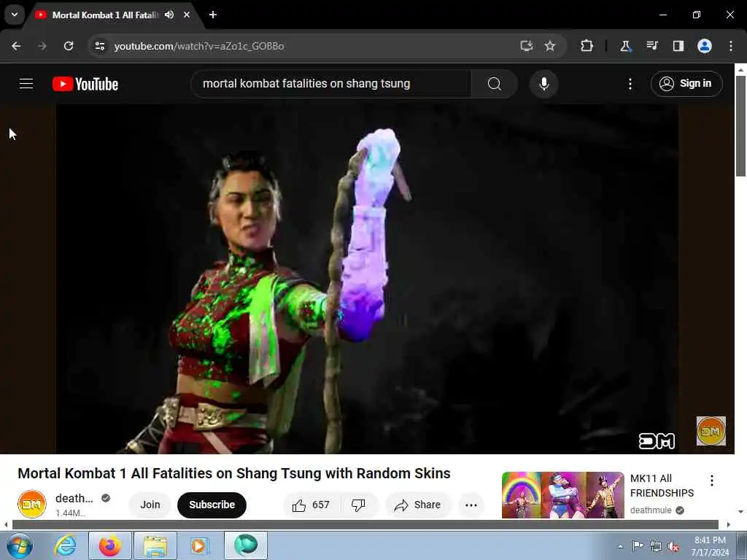This screenshot has height=560, width=747.
Task: Reload the YouTube page
Action: click(69, 46)
